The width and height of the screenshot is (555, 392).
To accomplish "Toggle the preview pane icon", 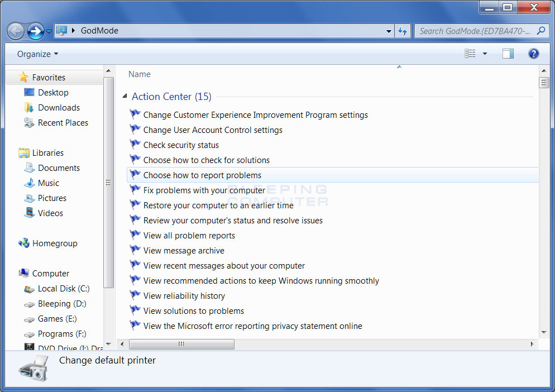I will (508, 54).
